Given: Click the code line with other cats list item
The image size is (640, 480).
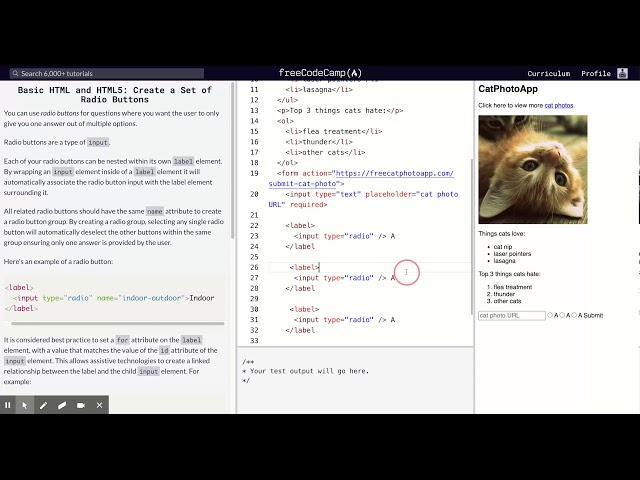Looking at the screenshot, I should (x=325, y=152).
